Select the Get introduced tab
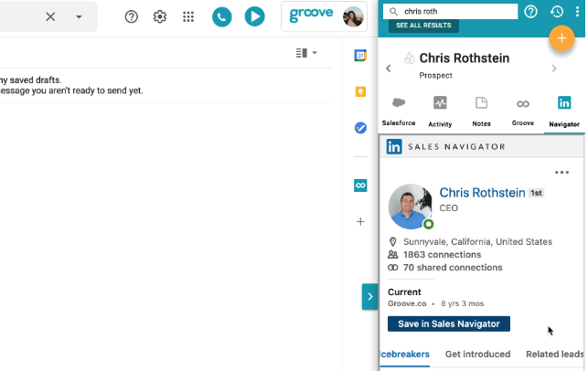The height and width of the screenshot is (371, 588). [x=477, y=355]
